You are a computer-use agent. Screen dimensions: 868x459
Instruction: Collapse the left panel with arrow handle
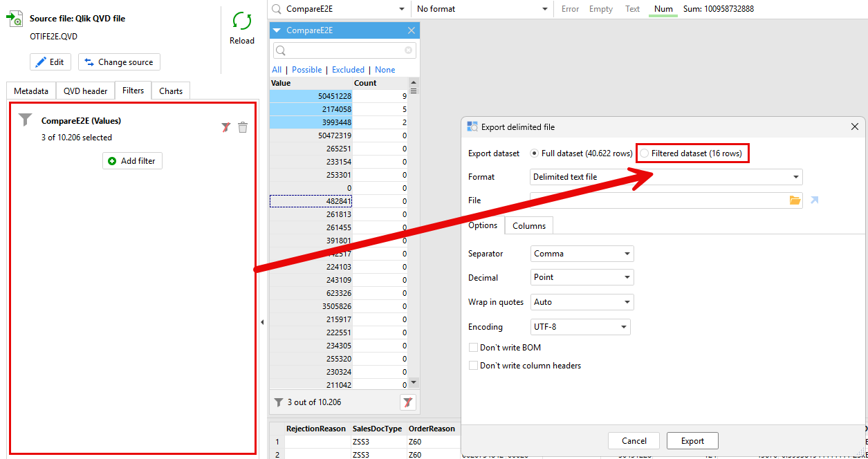[262, 322]
